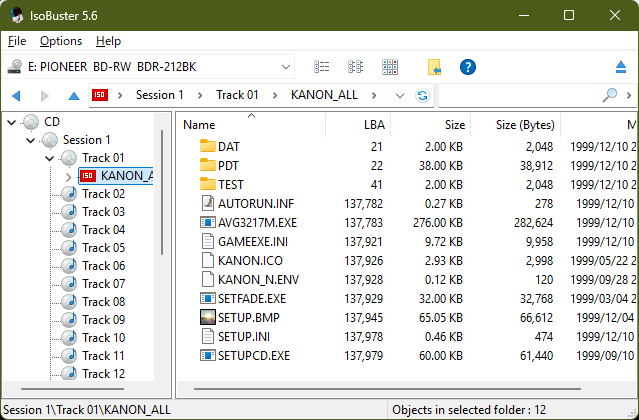Expand chevron after Session 1 in breadcrumb
Screen dimensions: 639x420
[200, 95]
